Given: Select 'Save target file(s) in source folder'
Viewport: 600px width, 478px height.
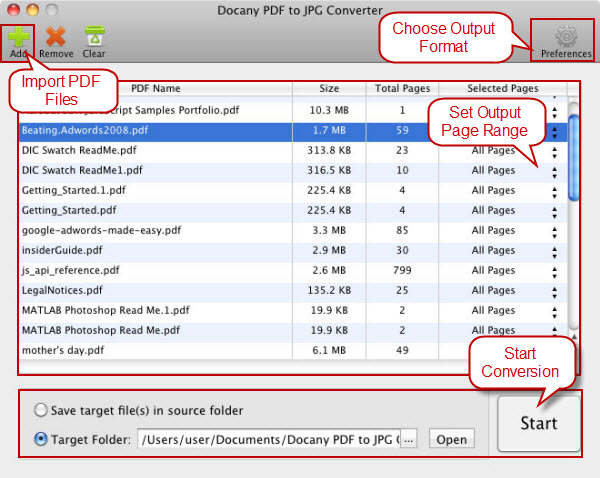Looking at the screenshot, I should tap(41, 410).
